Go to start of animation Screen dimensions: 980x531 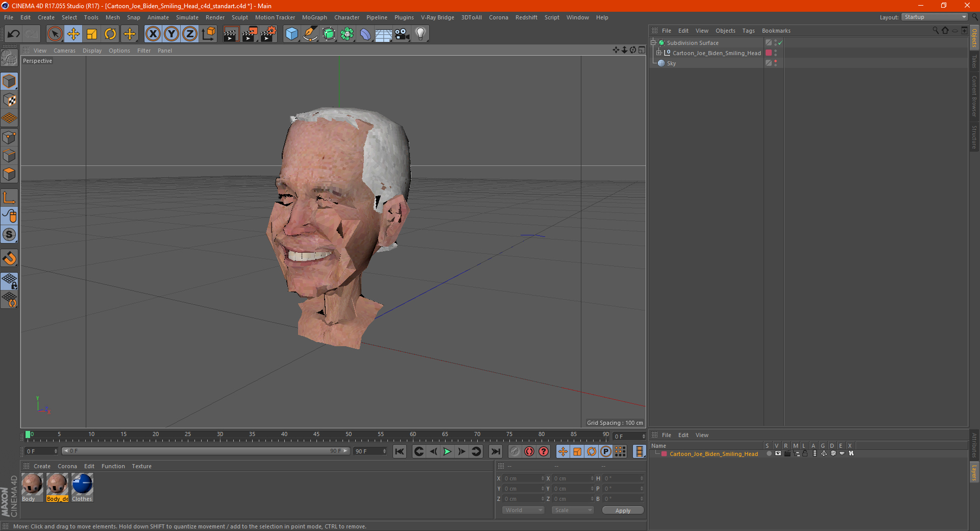pyautogui.click(x=400, y=451)
